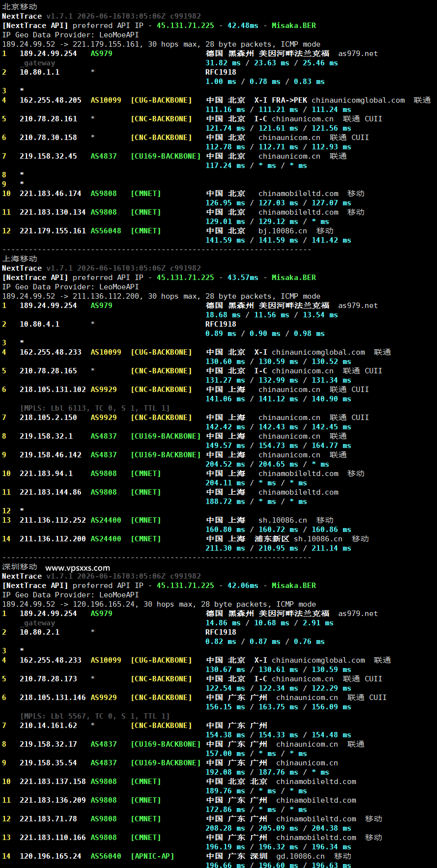Click the first Misaka.BER API label
This screenshot has height=868, width=437.
pos(294,26)
